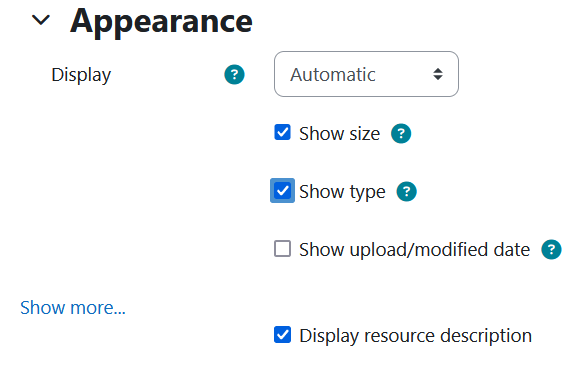Click the up-down arrows in Display selector

438,74
